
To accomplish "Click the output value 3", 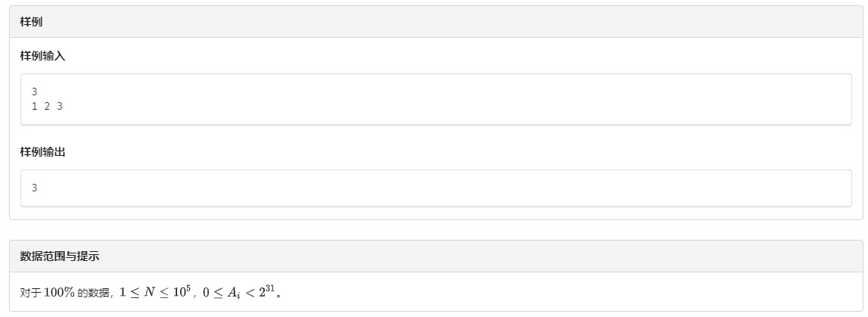I will point(34,188).
